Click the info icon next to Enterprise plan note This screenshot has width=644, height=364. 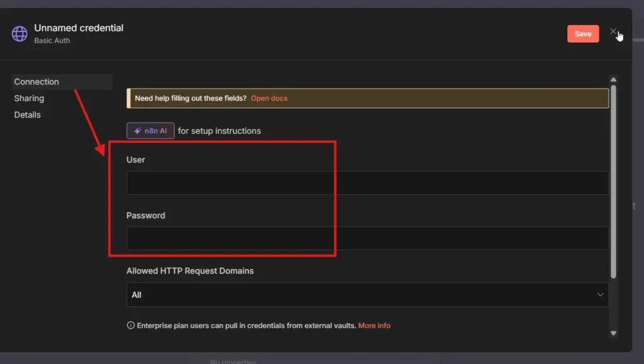click(130, 325)
